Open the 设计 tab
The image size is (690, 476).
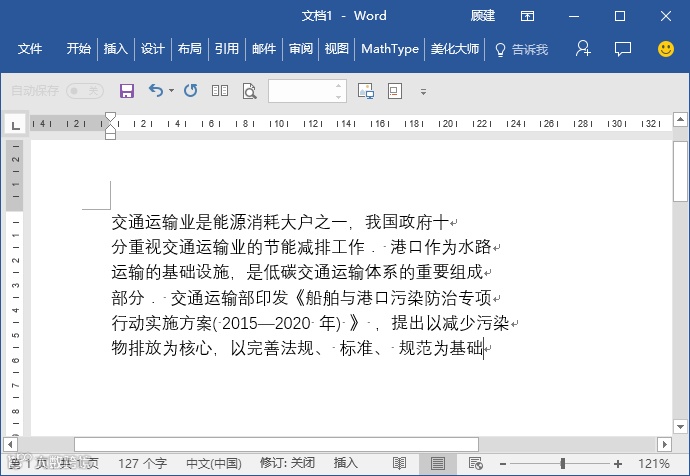click(152, 49)
